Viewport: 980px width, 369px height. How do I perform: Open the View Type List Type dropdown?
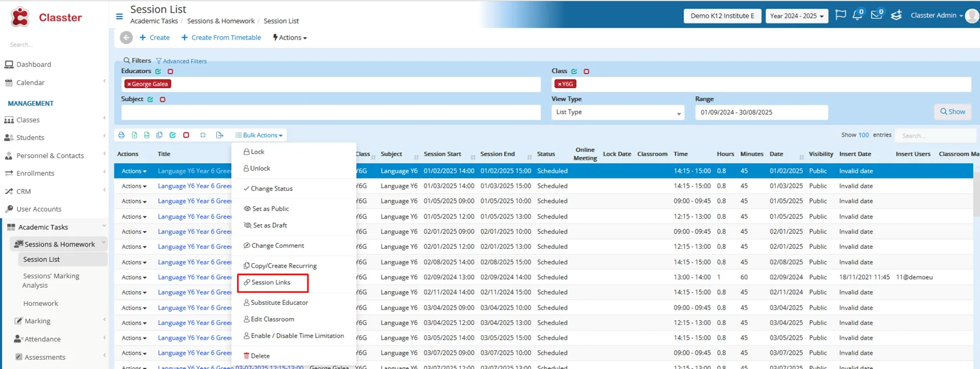618,113
